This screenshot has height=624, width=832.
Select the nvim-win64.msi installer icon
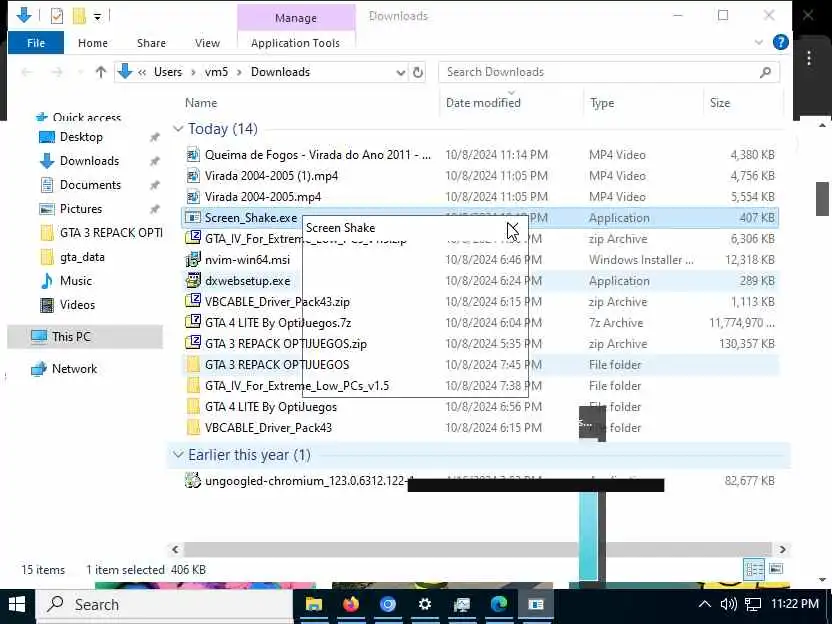pyautogui.click(x=193, y=259)
